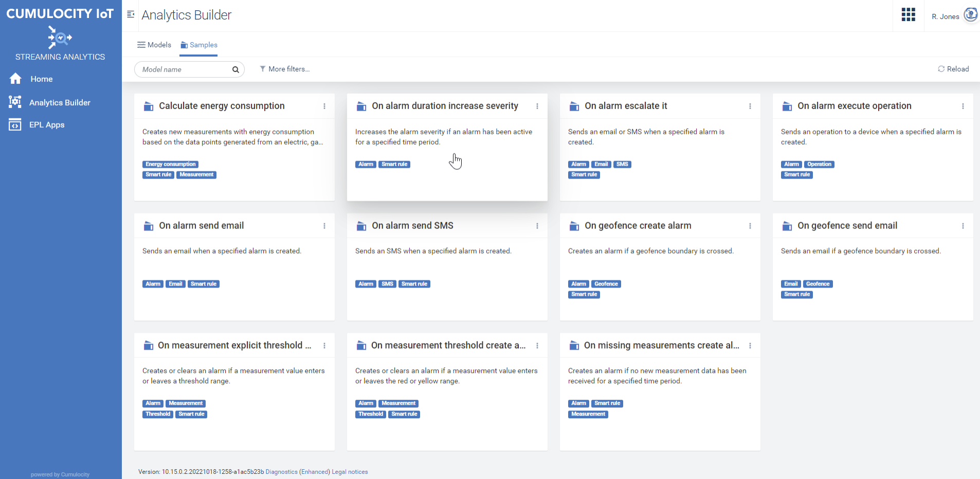980x479 pixels.
Task: Click the folder icon of On missing measurements card
Action: 574,346
